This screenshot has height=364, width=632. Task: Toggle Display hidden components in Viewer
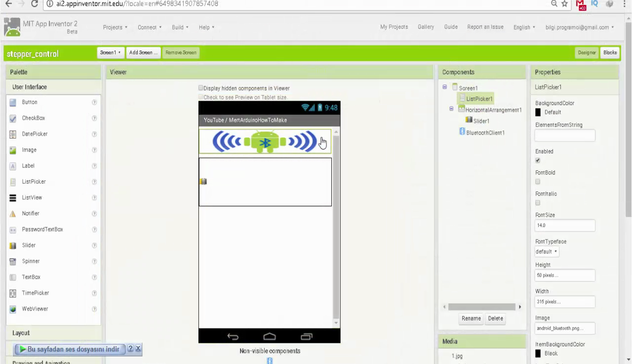point(201,88)
